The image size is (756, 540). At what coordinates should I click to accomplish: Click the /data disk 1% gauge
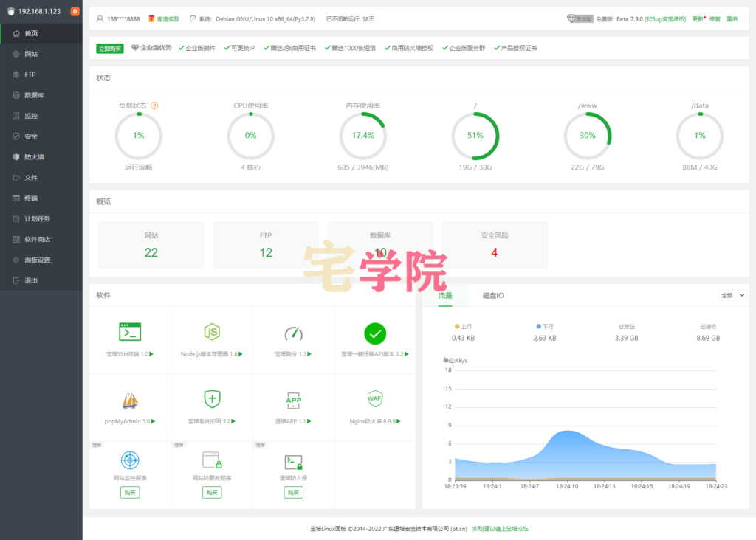700,136
